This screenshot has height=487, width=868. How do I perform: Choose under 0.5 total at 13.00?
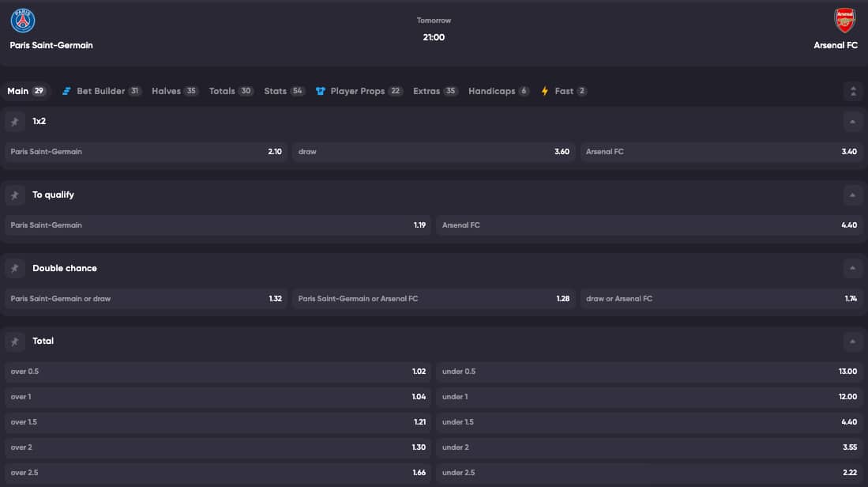pos(649,372)
